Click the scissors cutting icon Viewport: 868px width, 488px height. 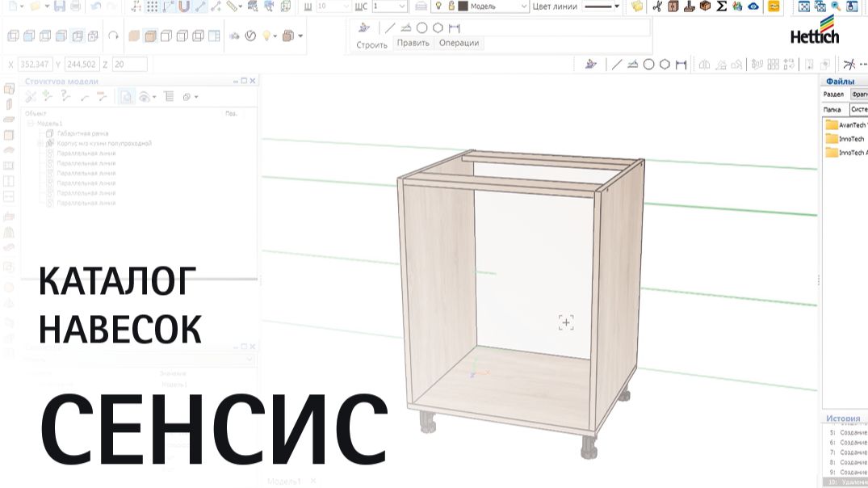657,6
